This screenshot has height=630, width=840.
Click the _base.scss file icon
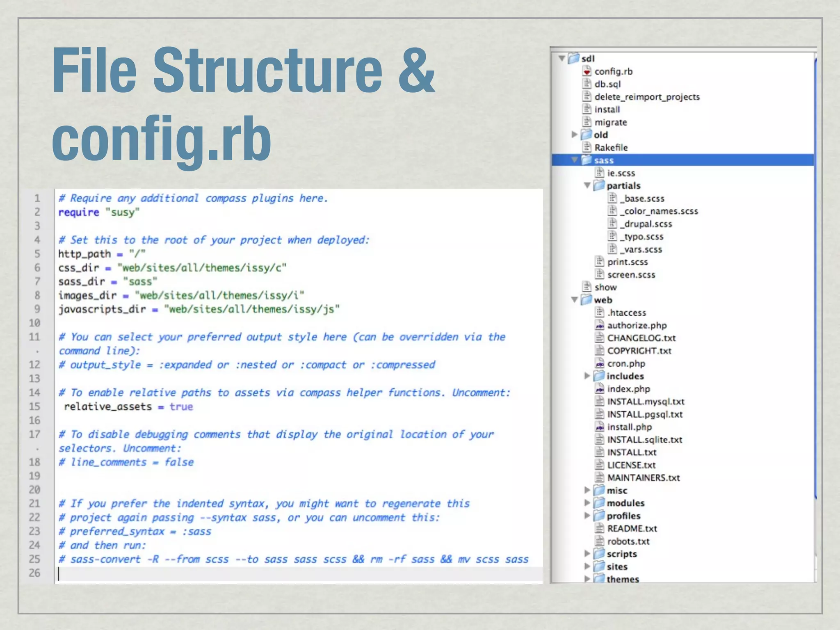point(612,198)
